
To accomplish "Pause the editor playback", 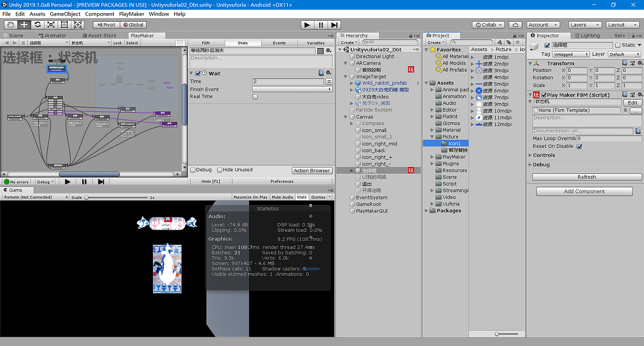I will [321, 25].
